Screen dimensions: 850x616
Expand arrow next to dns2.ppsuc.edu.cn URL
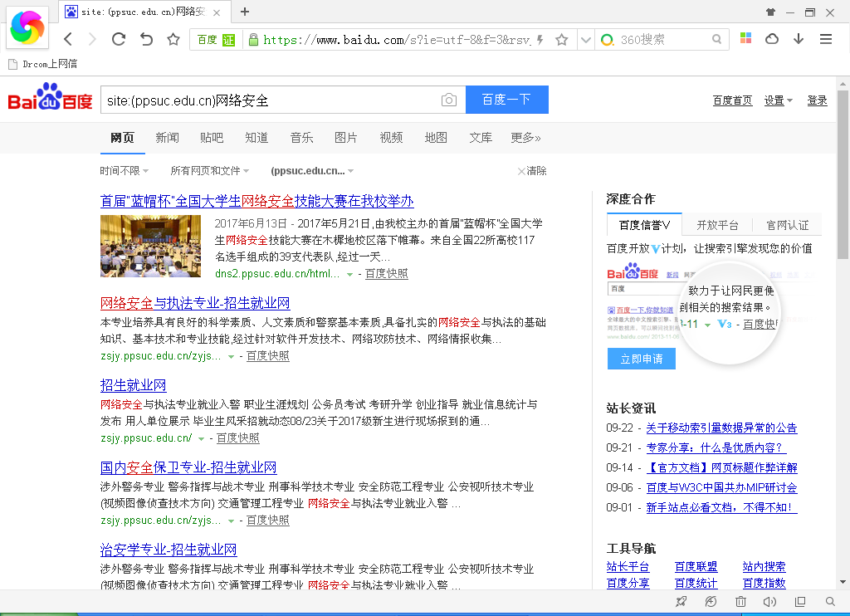(x=349, y=275)
